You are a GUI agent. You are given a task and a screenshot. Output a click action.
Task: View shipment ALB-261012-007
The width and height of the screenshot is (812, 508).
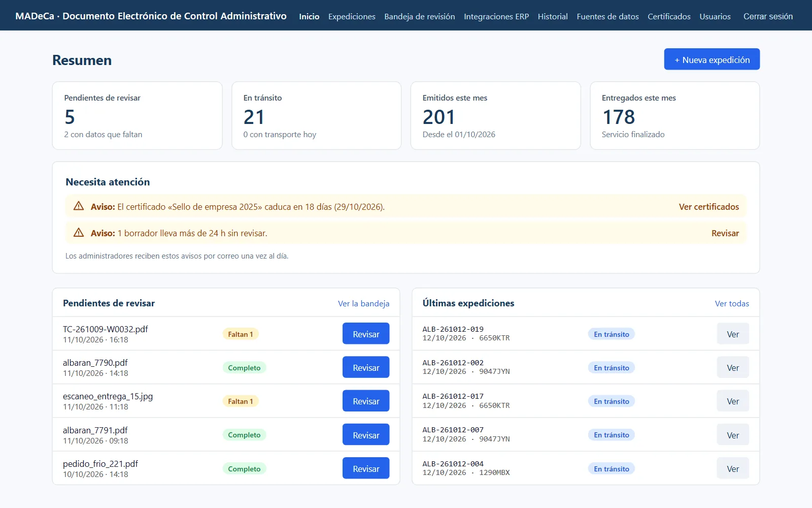click(733, 435)
